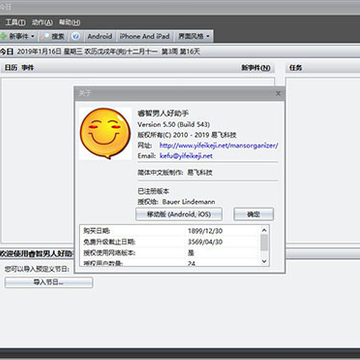Select the 购买日期 row
360x360 pixels.
169,230
